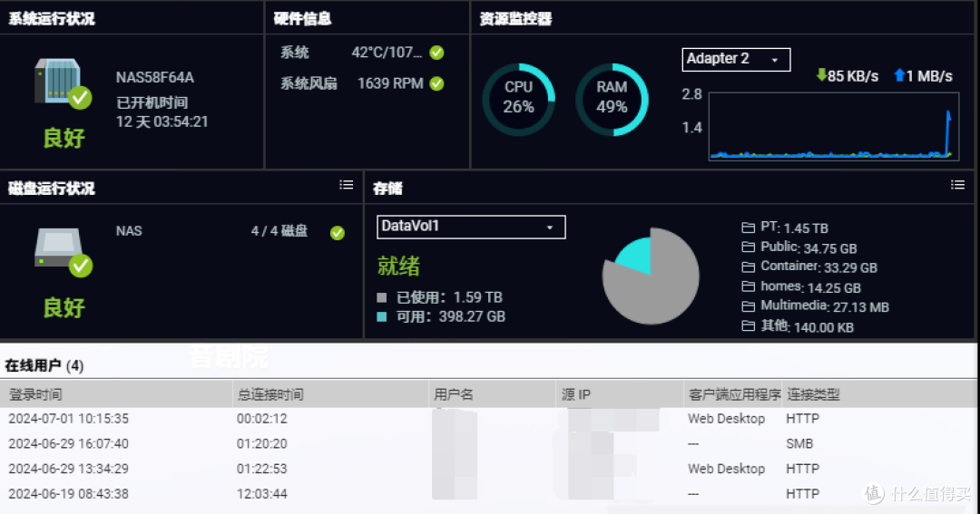This screenshot has height=514, width=980.
Task: Click the Public folder icon
Action: coord(748,247)
